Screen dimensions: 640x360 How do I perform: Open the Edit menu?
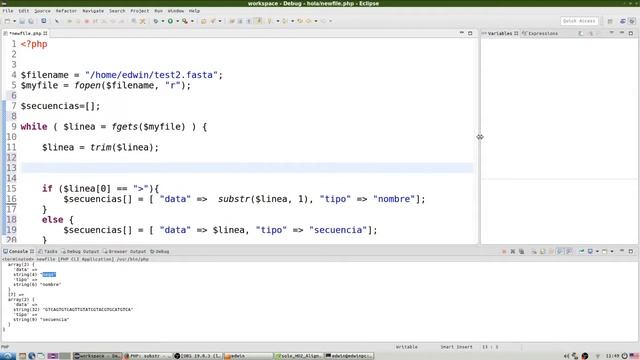pos(24,11)
